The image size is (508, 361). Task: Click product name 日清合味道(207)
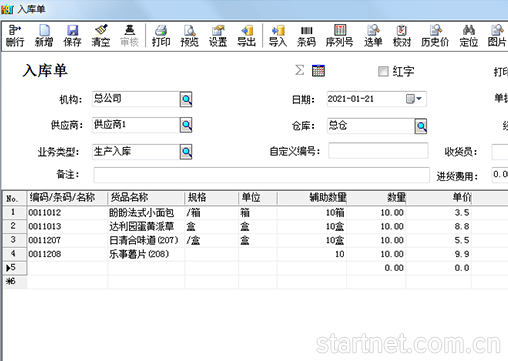point(146,240)
